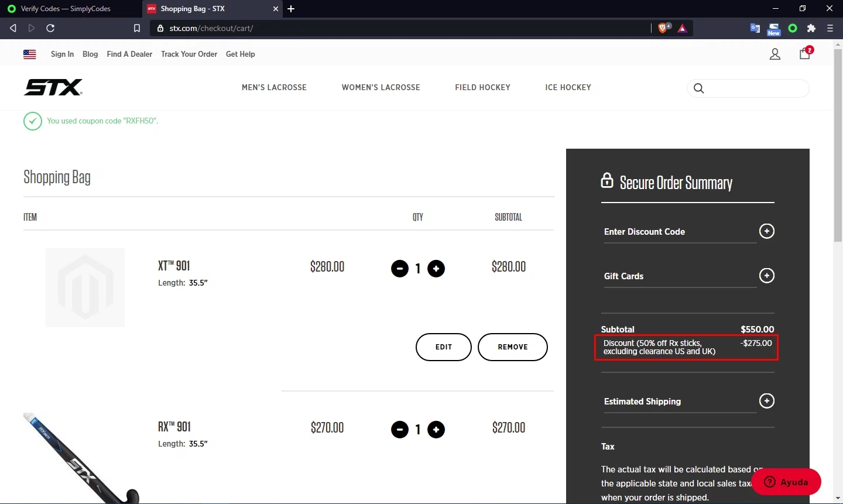Click REMOVE button for XT 901
This screenshot has width=843, height=504.
point(513,347)
